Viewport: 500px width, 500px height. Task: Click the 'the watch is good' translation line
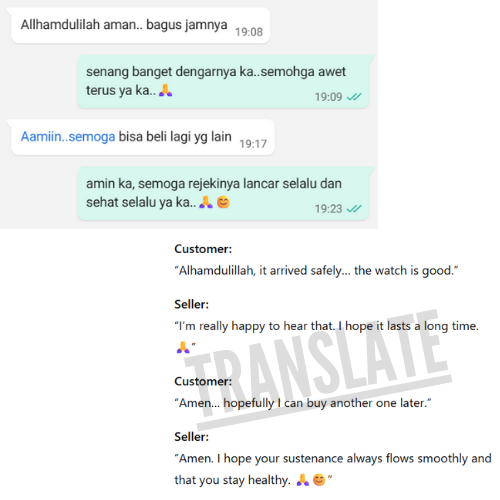click(316, 271)
